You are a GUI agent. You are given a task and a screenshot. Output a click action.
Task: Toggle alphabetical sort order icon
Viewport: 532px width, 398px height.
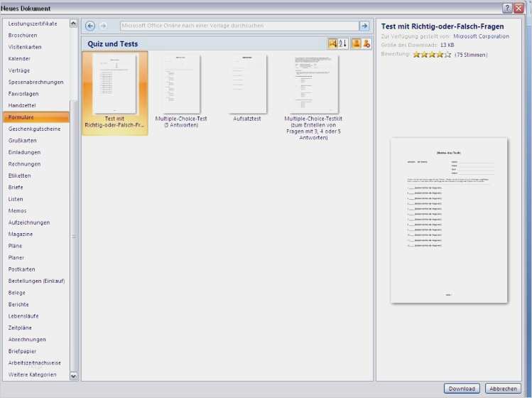click(x=343, y=44)
